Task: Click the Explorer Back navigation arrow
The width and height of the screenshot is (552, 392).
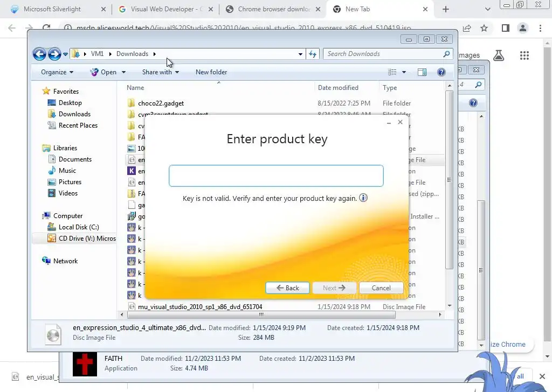Action: click(x=39, y=54)
